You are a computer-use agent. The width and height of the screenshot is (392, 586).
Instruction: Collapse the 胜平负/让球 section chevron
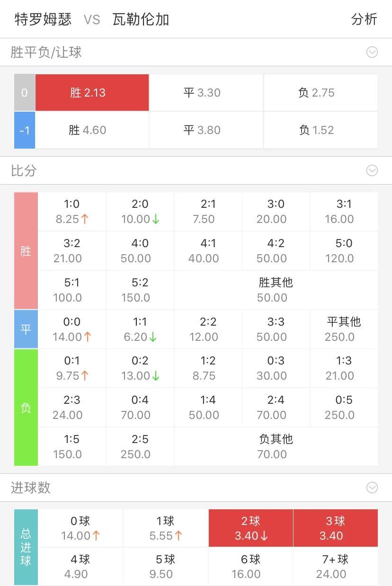point(372,52)
